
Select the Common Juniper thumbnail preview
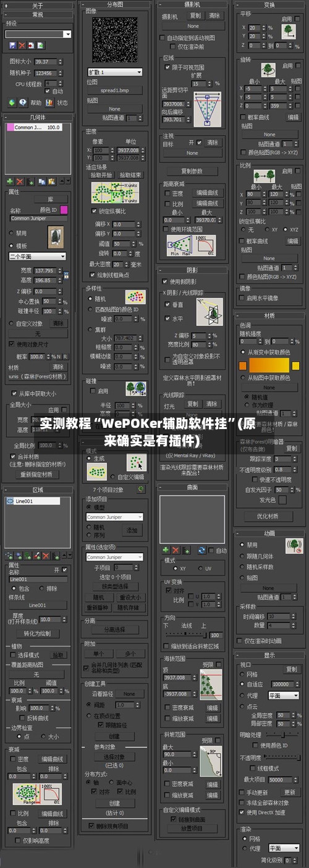[56, 237]
